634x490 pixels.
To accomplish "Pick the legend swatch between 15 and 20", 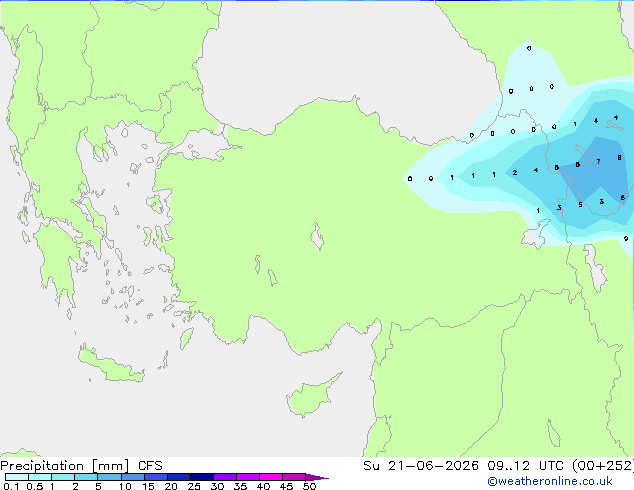I will pyautogui.click(x=156, y=477).
